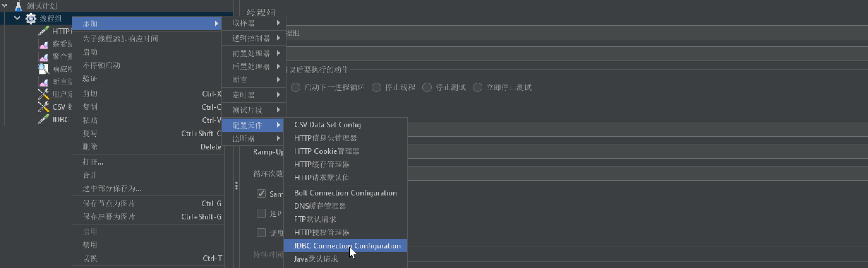
Task: Click the 聚合 report chart icon
Action: 44,57
